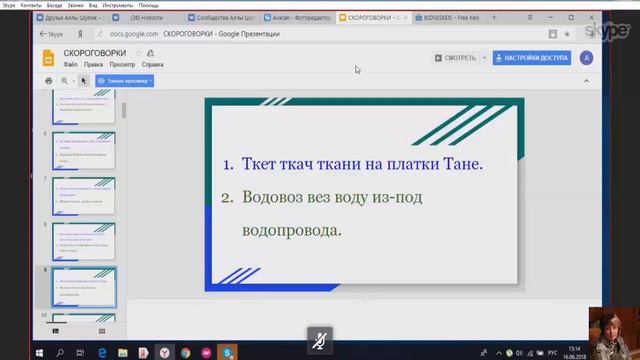Switch to 'Друзья Аллы Щупик' tab
This screenshot has width=640, height=360.
click(70, 18)
